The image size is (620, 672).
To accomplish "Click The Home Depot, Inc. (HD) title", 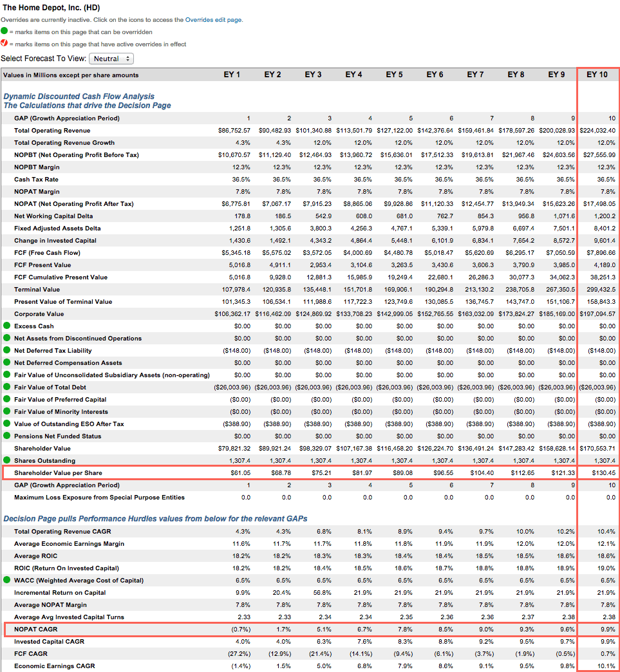I will pos(51,8).
